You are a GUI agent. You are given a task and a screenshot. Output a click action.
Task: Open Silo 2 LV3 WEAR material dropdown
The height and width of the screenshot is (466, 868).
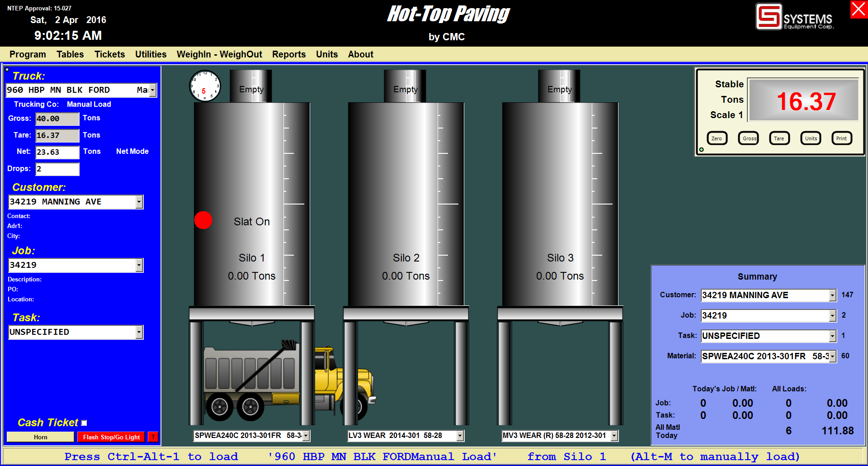[460, 436]
